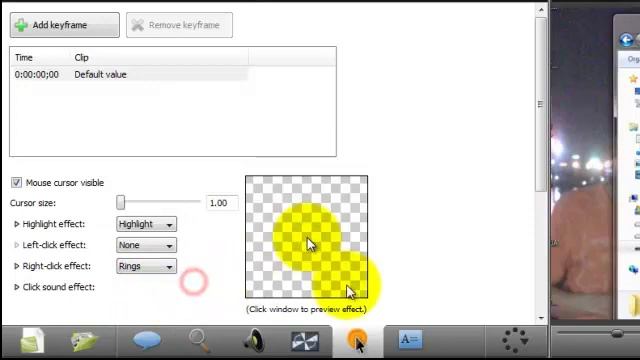Click the cursor effect preview window

click(x=307, y=237)
